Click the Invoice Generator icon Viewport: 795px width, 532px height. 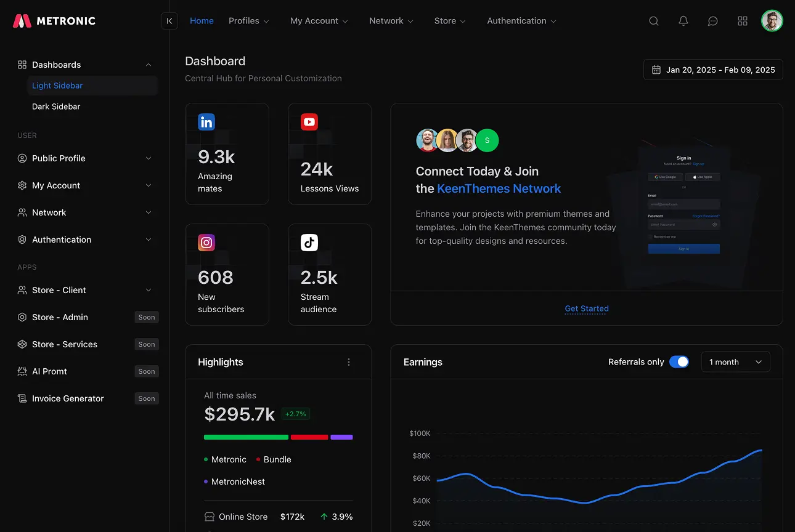[x=22, y=398]
